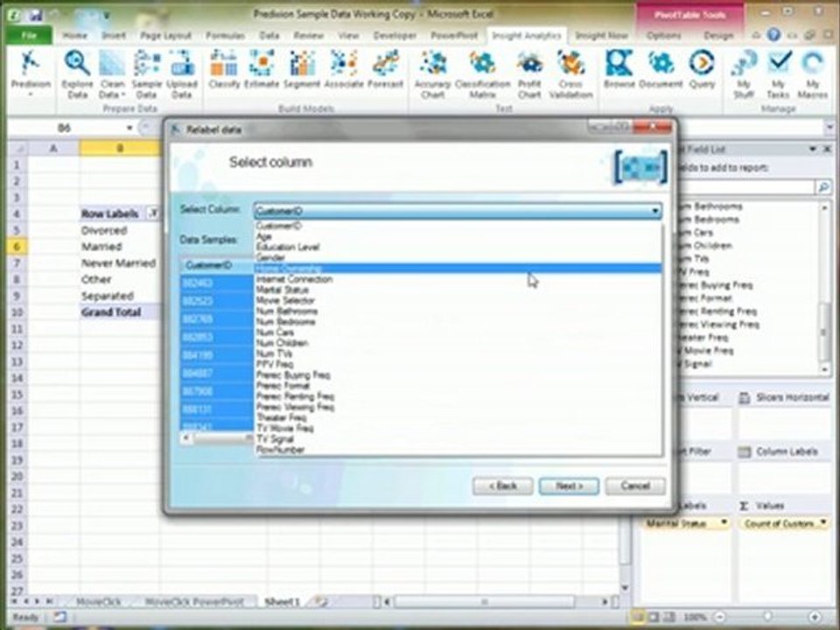Viewport: 840px width, 630px height.
Task: Open the Accuracy Chart tool
Action: pos(432,73)
